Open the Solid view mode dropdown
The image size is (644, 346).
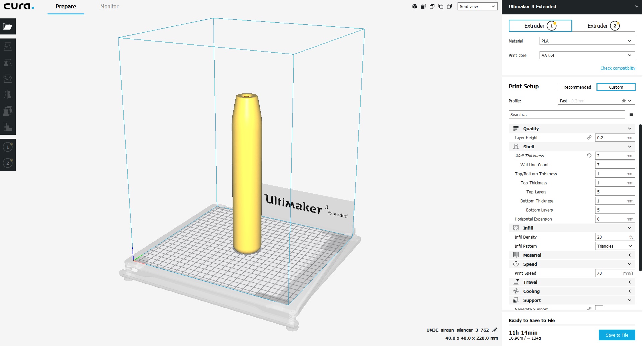[x=477, y=6]
